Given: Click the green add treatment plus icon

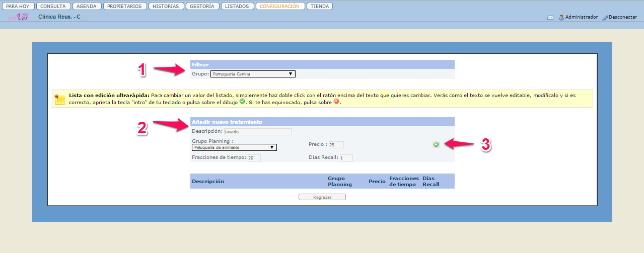Looking at the screenshot, I should [x=436, y=144].
